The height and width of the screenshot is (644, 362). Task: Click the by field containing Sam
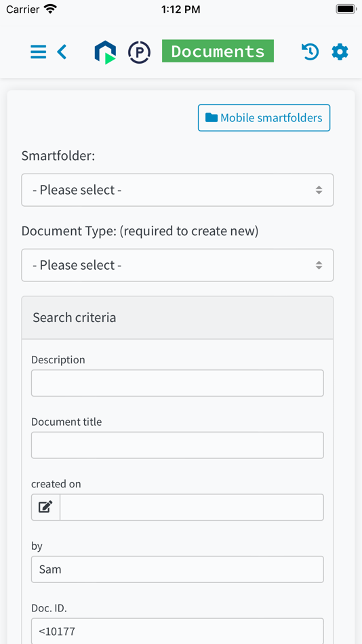click(178, 569)
